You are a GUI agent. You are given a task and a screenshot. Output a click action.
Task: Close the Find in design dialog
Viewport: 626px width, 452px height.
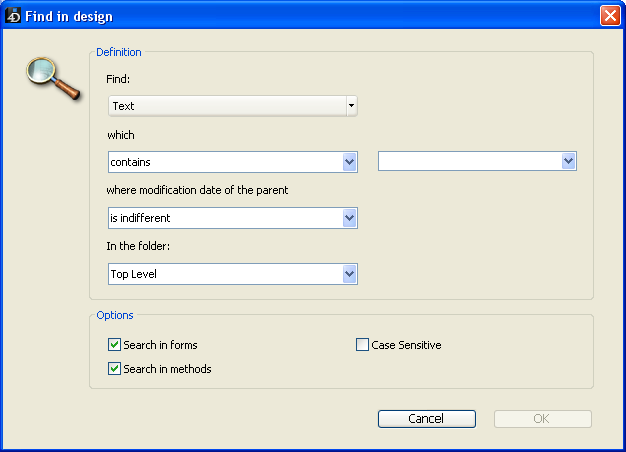click(609, 16)
